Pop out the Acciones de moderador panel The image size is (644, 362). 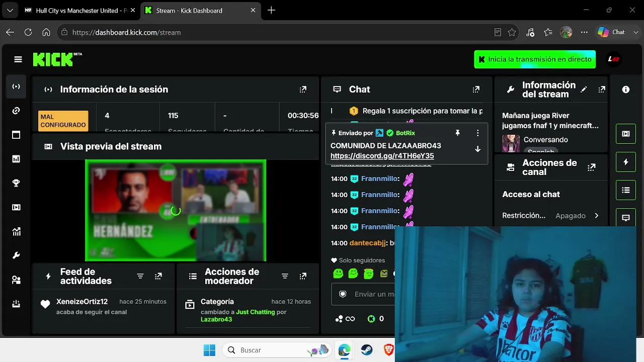point(303,276)
